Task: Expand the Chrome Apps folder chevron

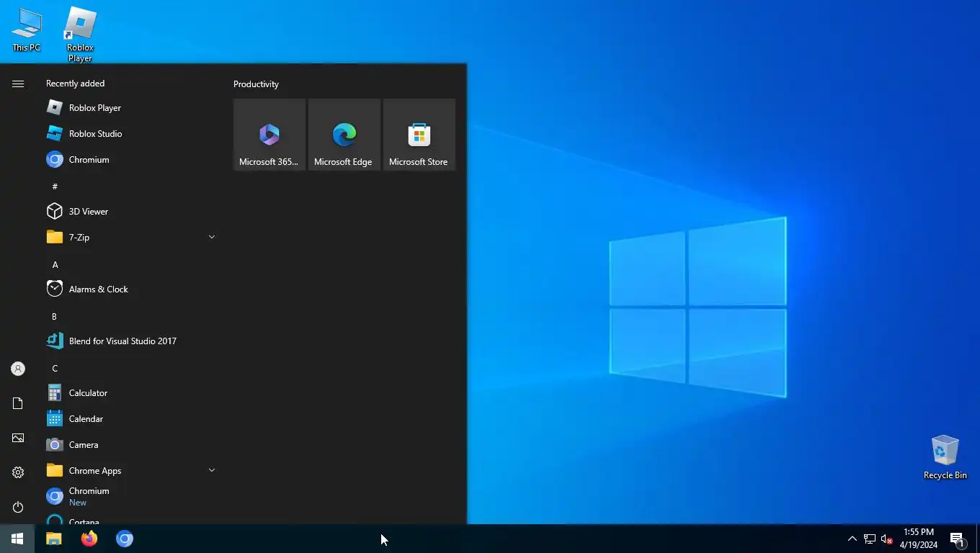Action: tap(212, 470)
